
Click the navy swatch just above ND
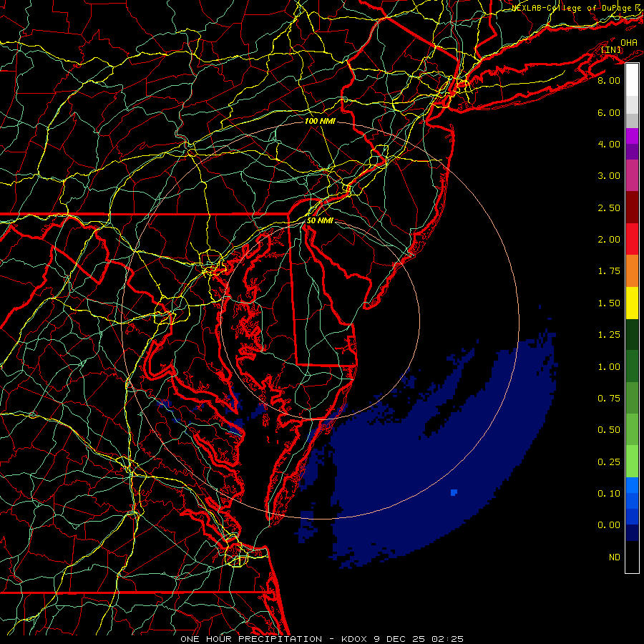point(632,532)
